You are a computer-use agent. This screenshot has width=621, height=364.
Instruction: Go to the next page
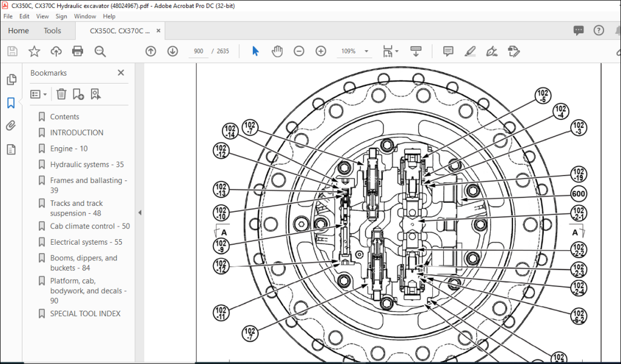tap(173, 51)
